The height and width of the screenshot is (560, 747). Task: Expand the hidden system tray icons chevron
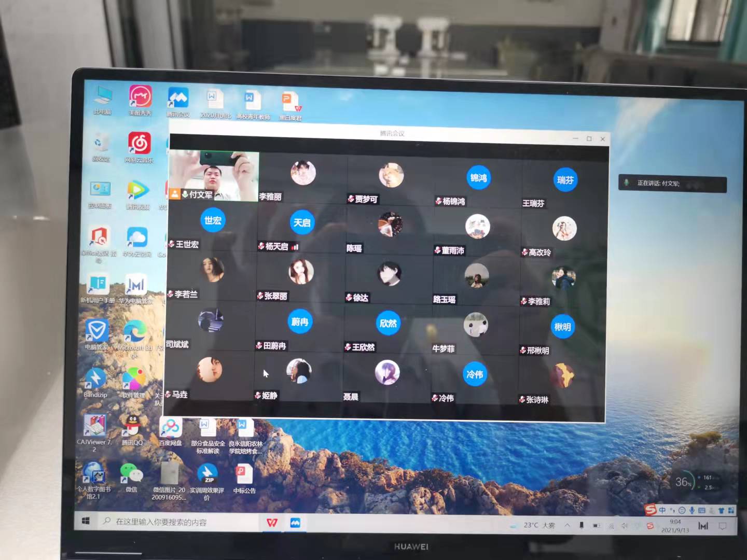(x=568, y=525)
